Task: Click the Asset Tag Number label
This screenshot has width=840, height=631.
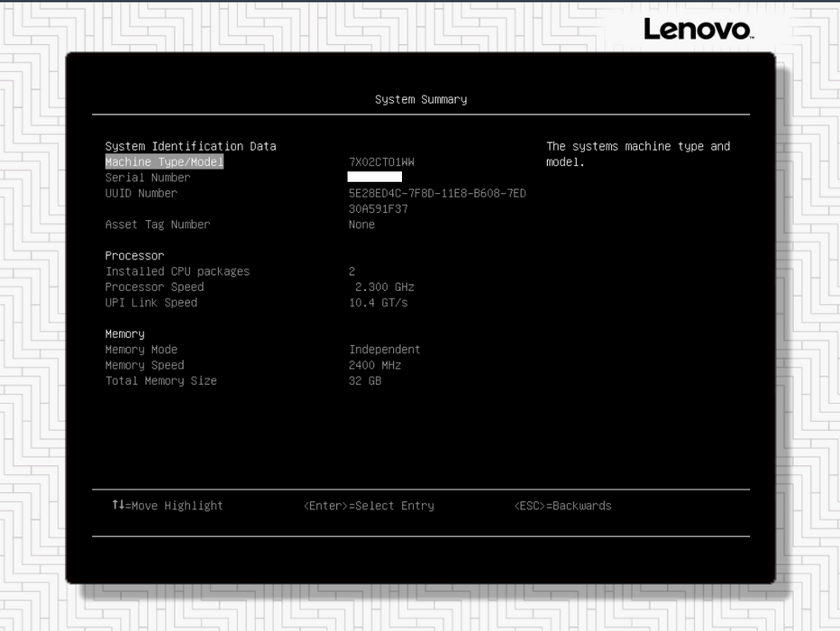Action: 158,224
